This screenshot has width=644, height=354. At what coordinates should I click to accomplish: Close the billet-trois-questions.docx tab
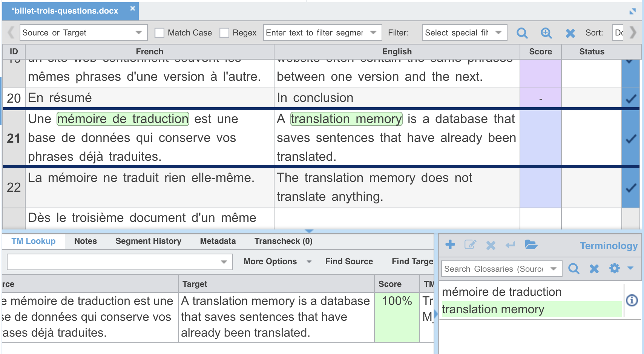tap(132, 8)
